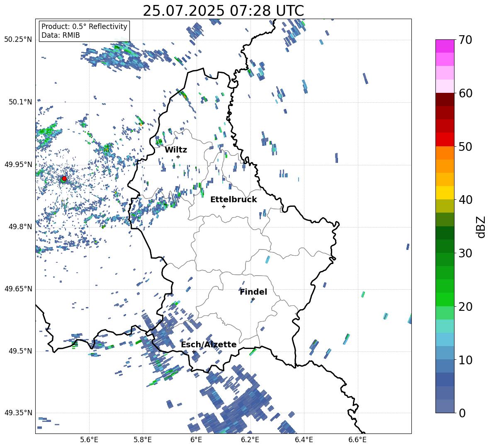The image size is (491, 448).
Task: Click the 50.25°N latitude label
Action: coord(18,40)
